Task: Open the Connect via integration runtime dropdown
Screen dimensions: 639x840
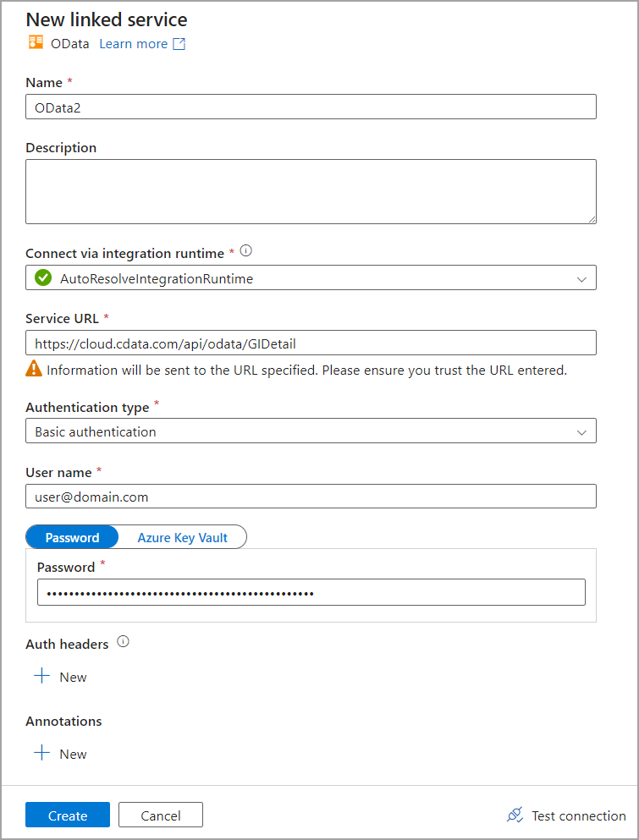Action: click(x=582, y=277)
